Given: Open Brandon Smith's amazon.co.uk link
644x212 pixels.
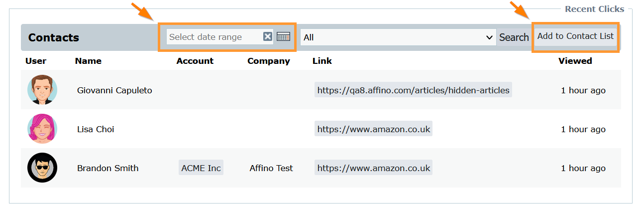Looking at the screenshot, I should pyautogui.click(x=373, y=168).
